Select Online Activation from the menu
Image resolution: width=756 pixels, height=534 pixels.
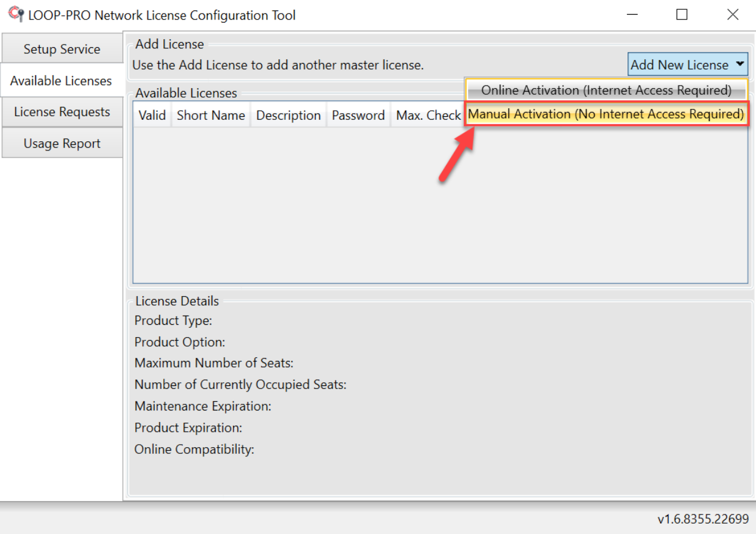pos(606,90)
